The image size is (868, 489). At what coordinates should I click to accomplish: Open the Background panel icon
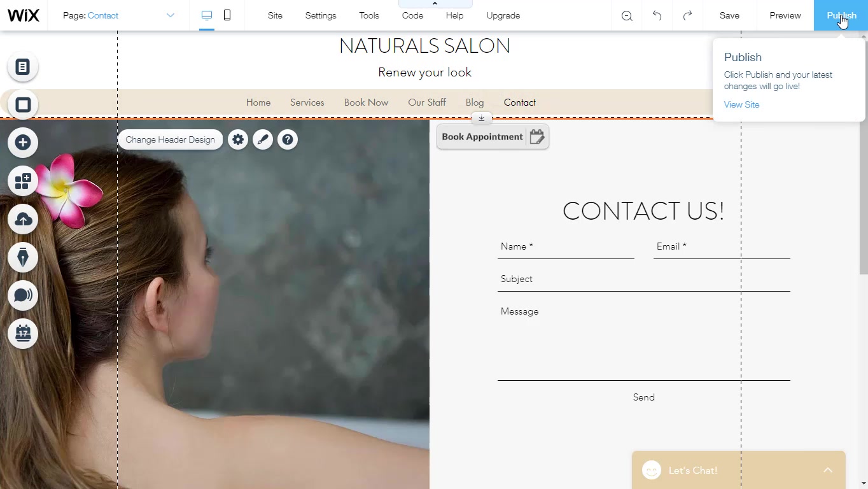(23, 105)
